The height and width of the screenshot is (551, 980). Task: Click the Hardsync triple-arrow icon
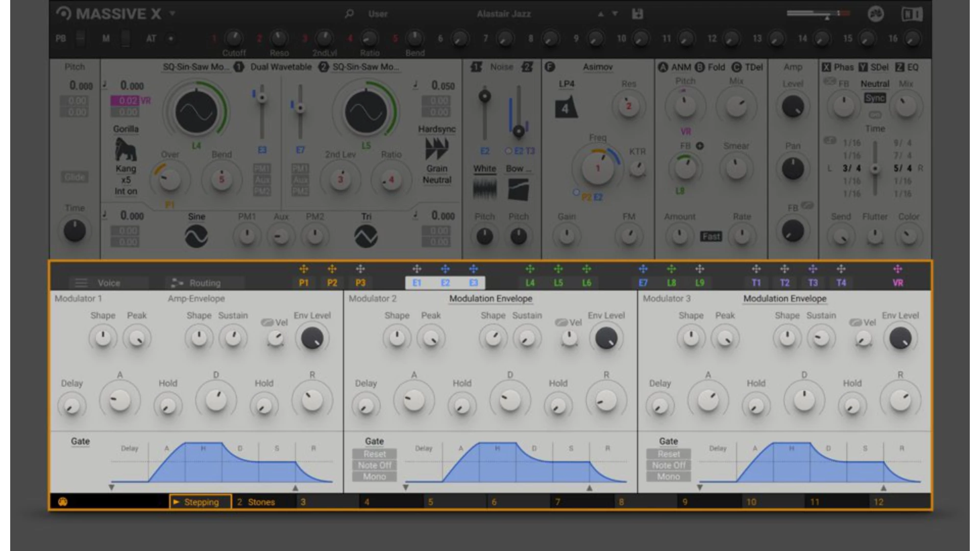point(437,148)
